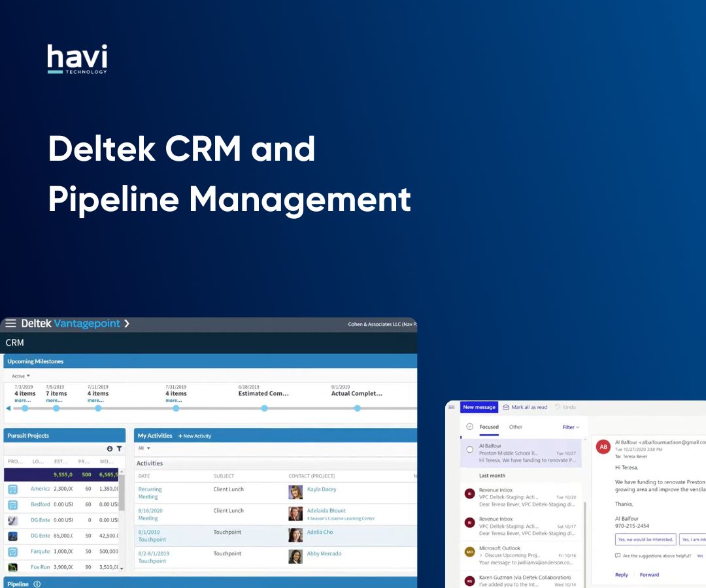Click the Mark all as read envelope icon
Image resolution: width=706 pixels, height=588 pixels.
pyautogui.click(x=506, y=407)
